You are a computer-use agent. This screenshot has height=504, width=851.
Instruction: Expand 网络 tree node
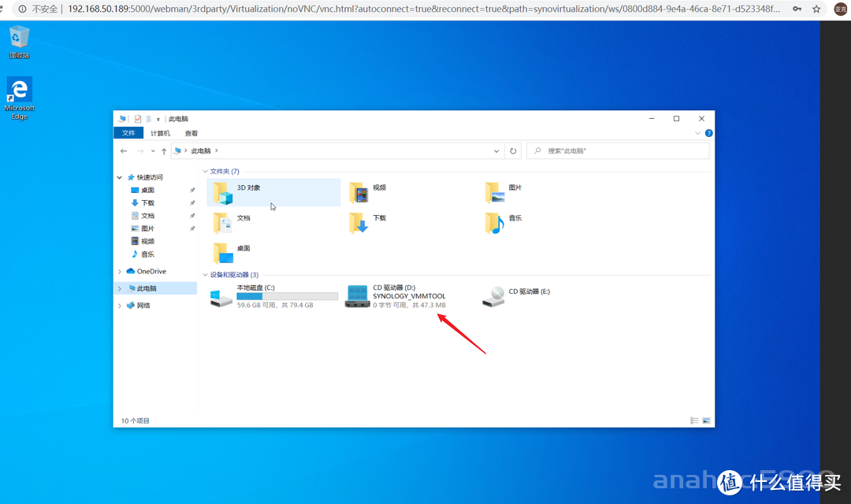pos(120,306)
